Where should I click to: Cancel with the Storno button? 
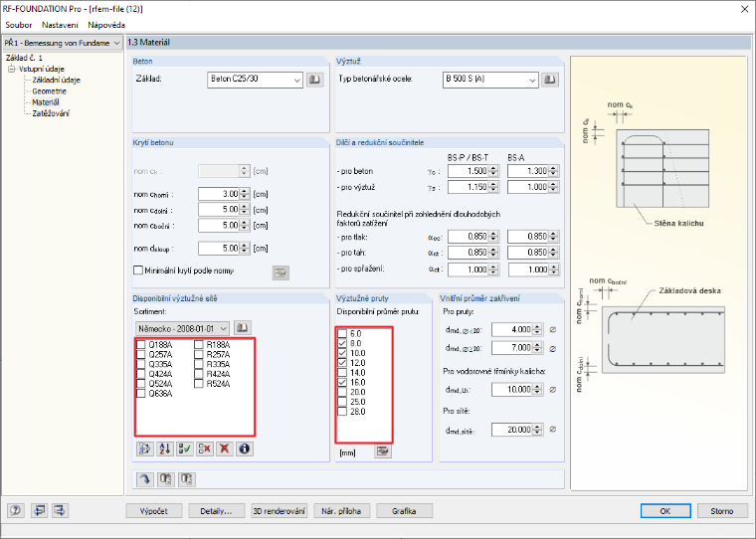(x=722, y=511)
